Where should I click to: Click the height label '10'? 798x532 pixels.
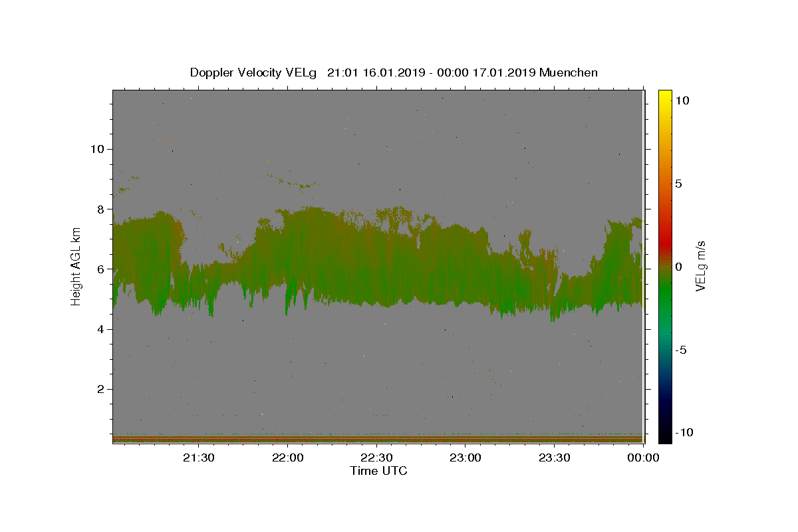tap(98, 149)
